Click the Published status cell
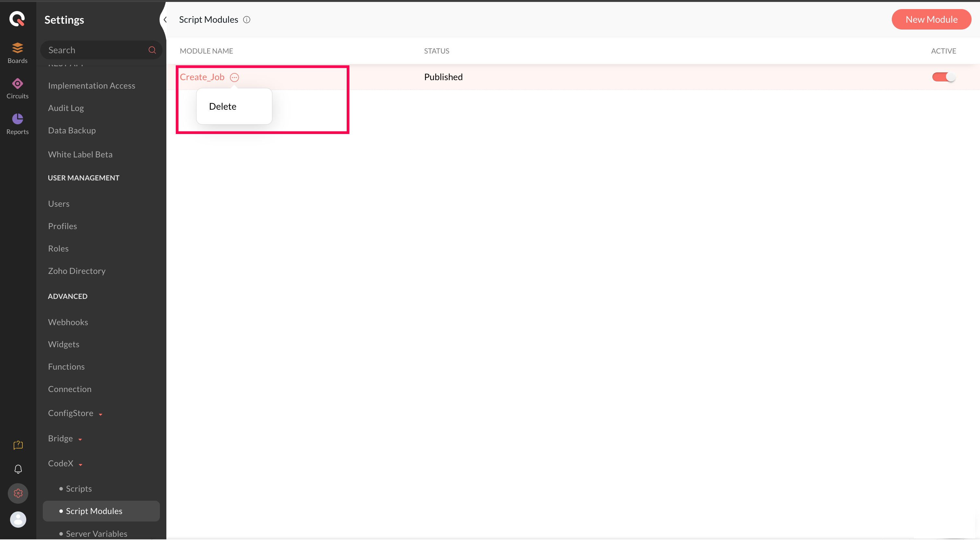This screenshot has width=980, height=540. click(443, 77)
